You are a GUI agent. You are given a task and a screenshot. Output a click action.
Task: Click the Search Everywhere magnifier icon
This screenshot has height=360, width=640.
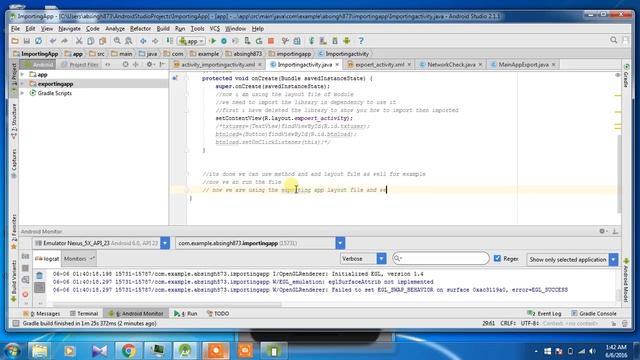pos(613,40)
